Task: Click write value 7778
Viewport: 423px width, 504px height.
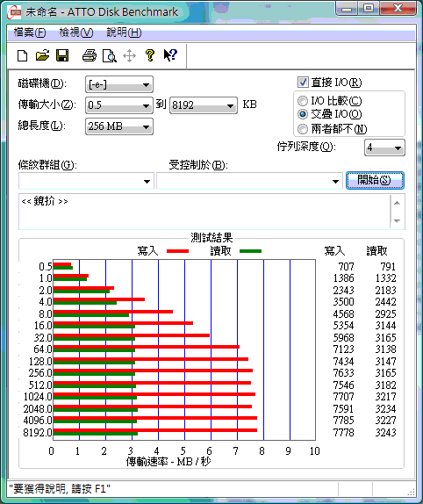Action: click(x=343, y=433)
